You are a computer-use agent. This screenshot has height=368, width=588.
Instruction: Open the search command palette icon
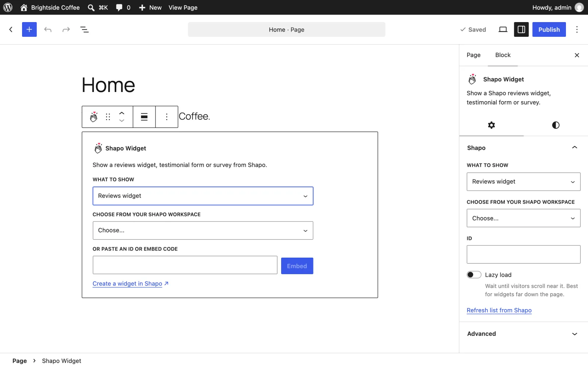point(91,7)
